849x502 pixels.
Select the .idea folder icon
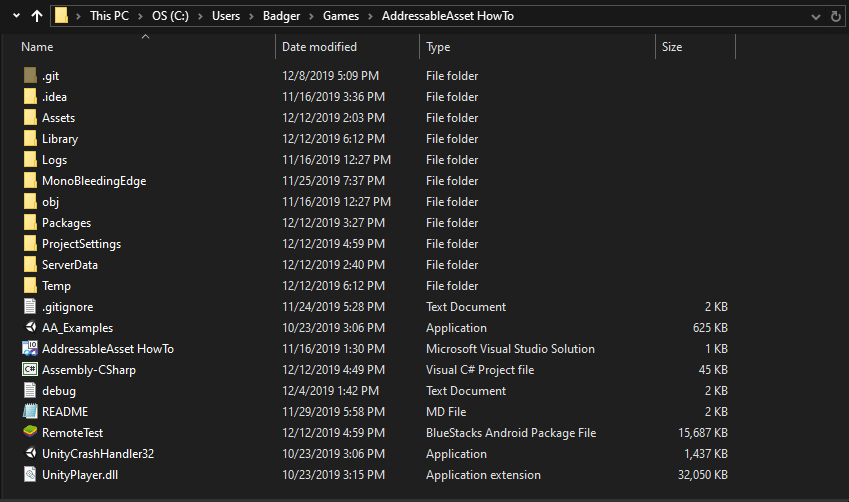pyautogui.click(x=30, y=96)
